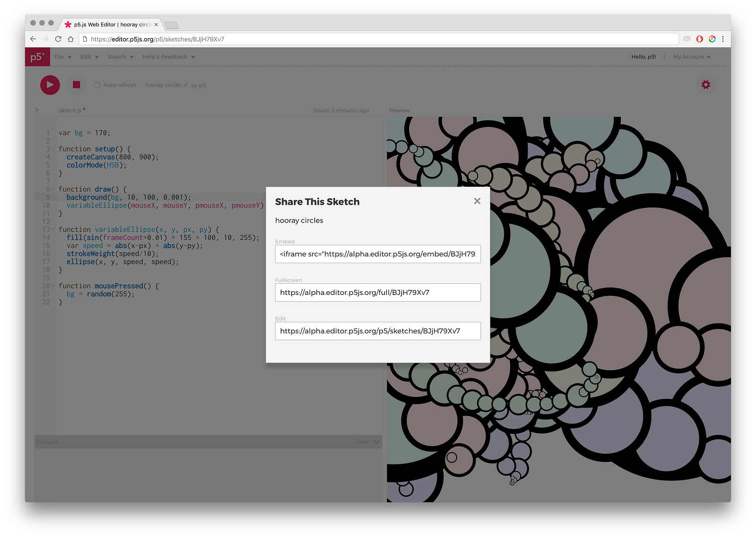This screenshot has height=538, width=756.
Task: Open the settings gear preferences
Action: [x=705, y=85]
